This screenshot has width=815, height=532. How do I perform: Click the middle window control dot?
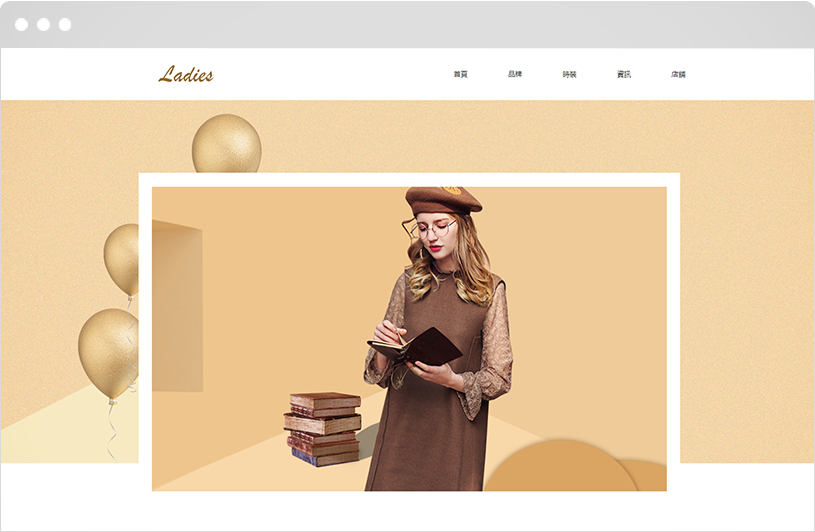coord(43,24)
